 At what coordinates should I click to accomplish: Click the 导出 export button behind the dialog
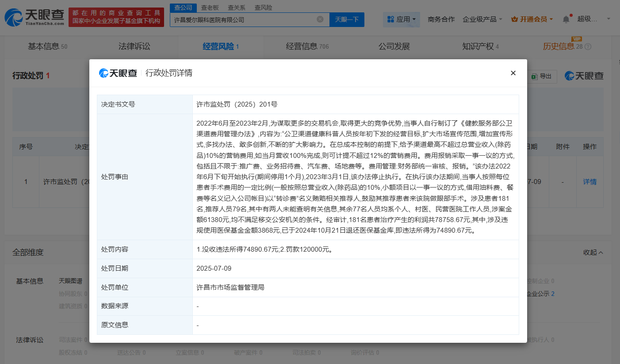pyautogui.click(x=542, y=77)
